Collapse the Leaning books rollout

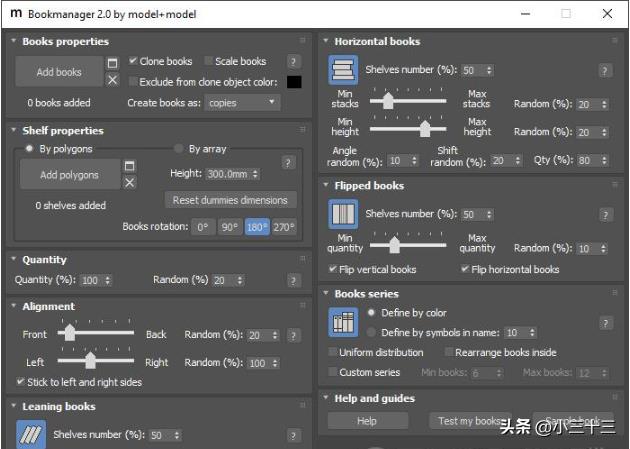(x=14, y=406)
